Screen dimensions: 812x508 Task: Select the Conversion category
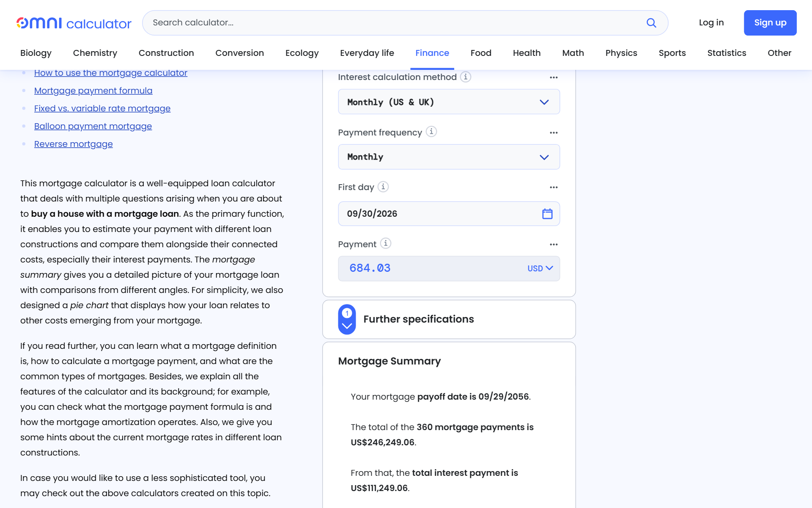(239, 53)
